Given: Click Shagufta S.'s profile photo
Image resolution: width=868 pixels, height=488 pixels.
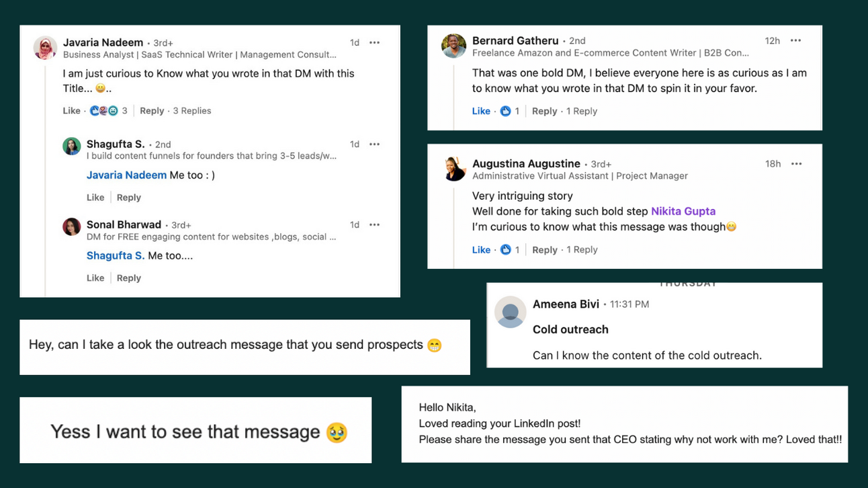Looking at the screenshot, I should [x=71, y=146].
